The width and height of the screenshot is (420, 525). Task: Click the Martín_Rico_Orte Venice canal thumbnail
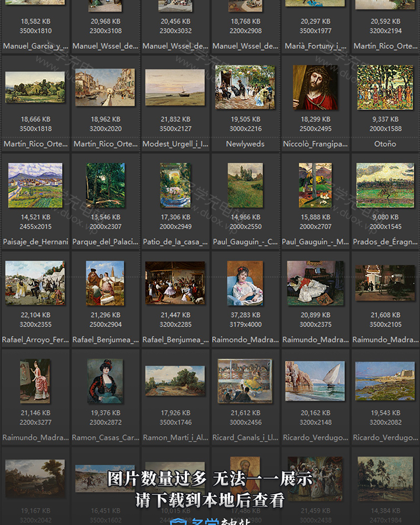coord(106,87)
